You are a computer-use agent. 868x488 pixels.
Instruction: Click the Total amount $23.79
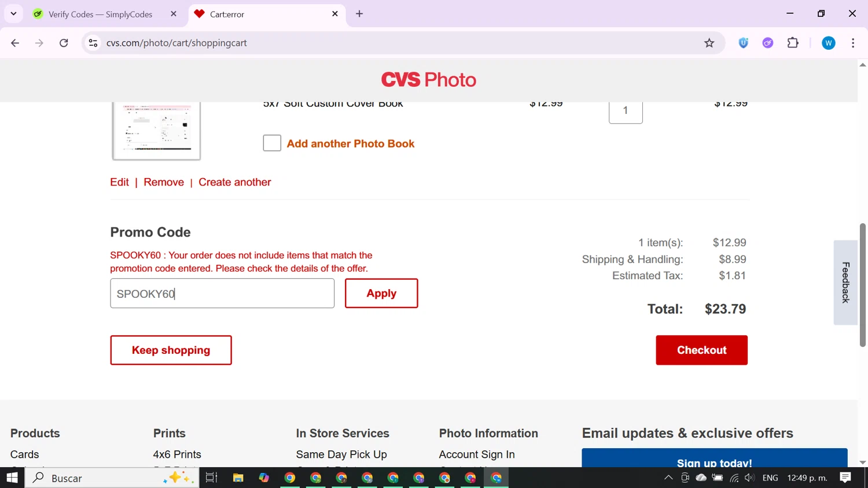click(725, 309)
